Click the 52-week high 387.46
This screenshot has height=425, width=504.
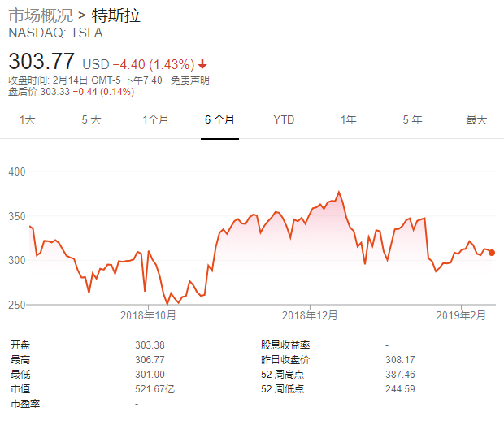(x=400, y=375)
